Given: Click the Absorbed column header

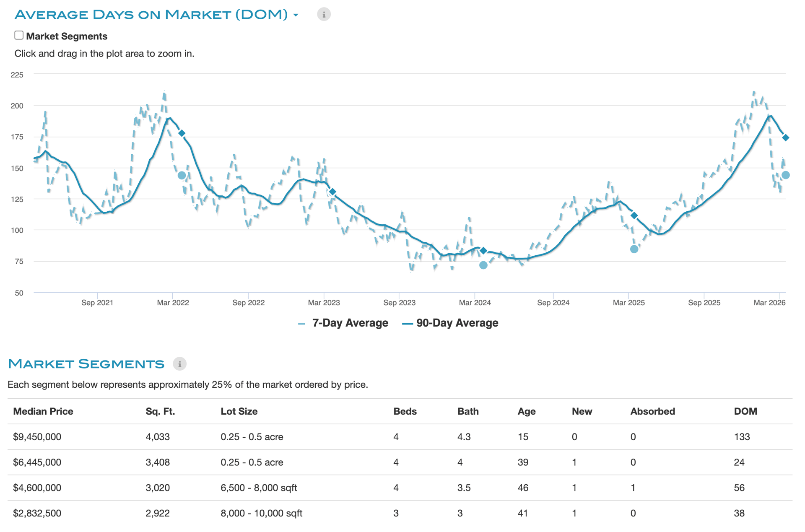Looking at the screenshot, I should click(652, 411).
